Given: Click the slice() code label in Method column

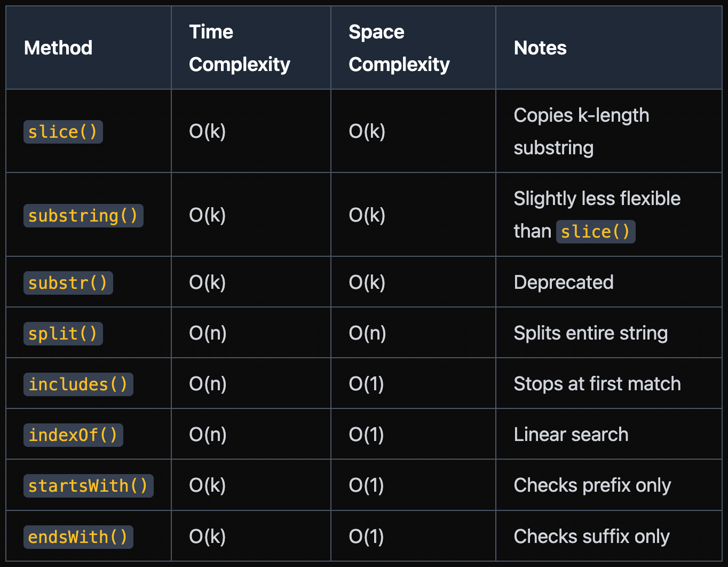Looking at the screenshot, I should click(x=63, y=132).
